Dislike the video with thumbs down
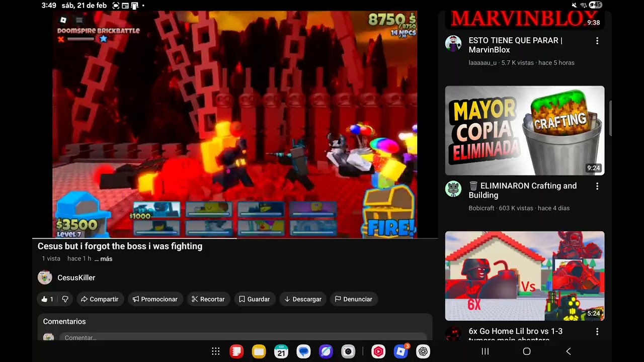Screen dimensions: 644x362 tap(65, 299)
